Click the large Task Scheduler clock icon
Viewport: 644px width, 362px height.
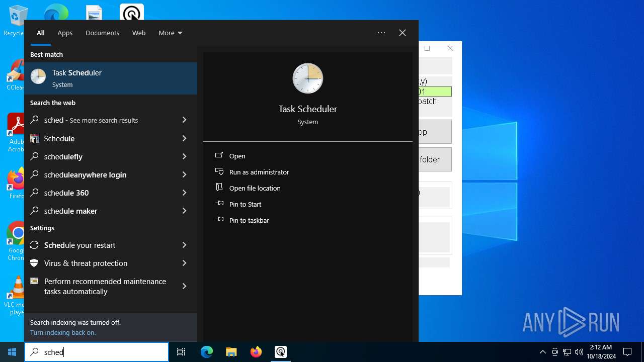pyautogui.click(x=307, y=78)
